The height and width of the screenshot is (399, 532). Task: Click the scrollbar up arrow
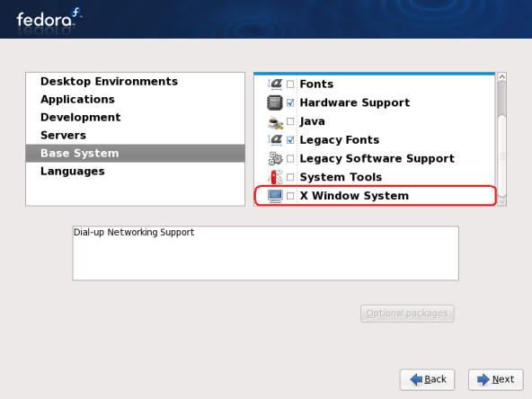coord(501,77)
